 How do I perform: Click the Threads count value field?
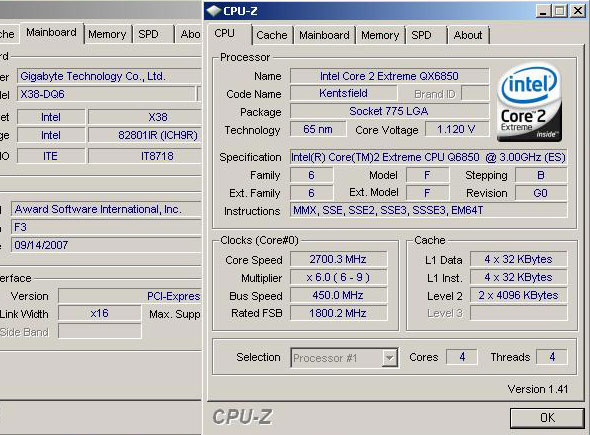click(x=552, y=357)
